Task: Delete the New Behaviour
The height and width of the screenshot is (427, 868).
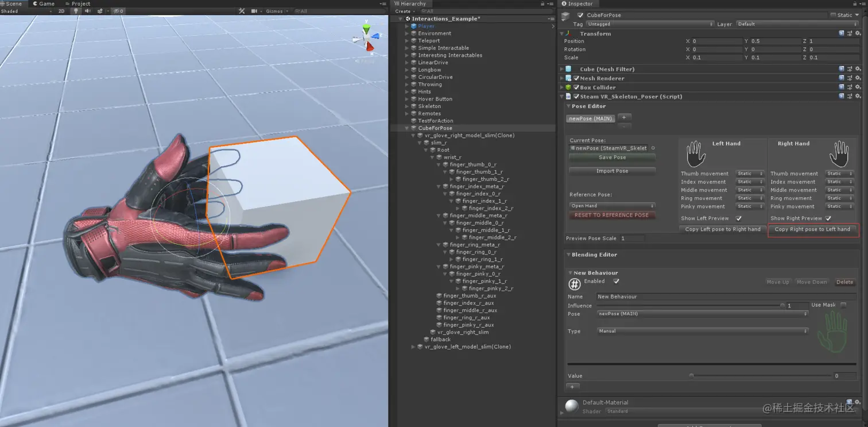Action: pos(844,282)
